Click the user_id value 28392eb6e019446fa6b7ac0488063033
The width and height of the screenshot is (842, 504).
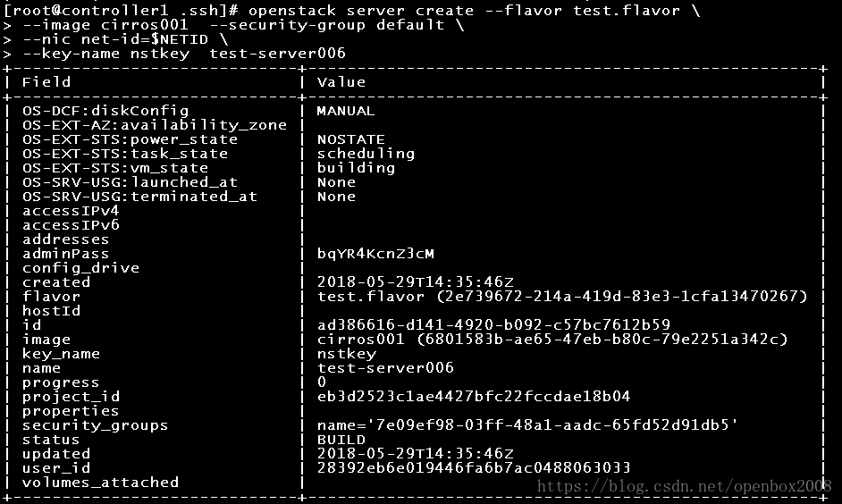[x=474, y=468]
